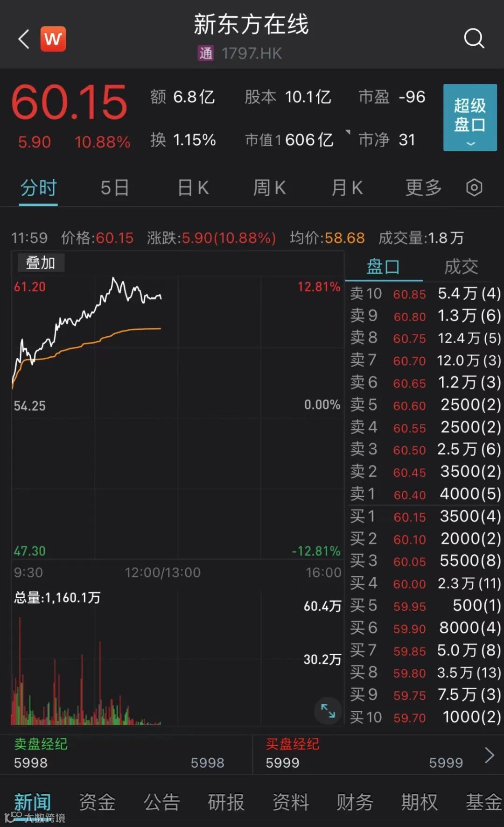
Task: Select the 买8 row at 59.80
Action: (x=425, y=672)
